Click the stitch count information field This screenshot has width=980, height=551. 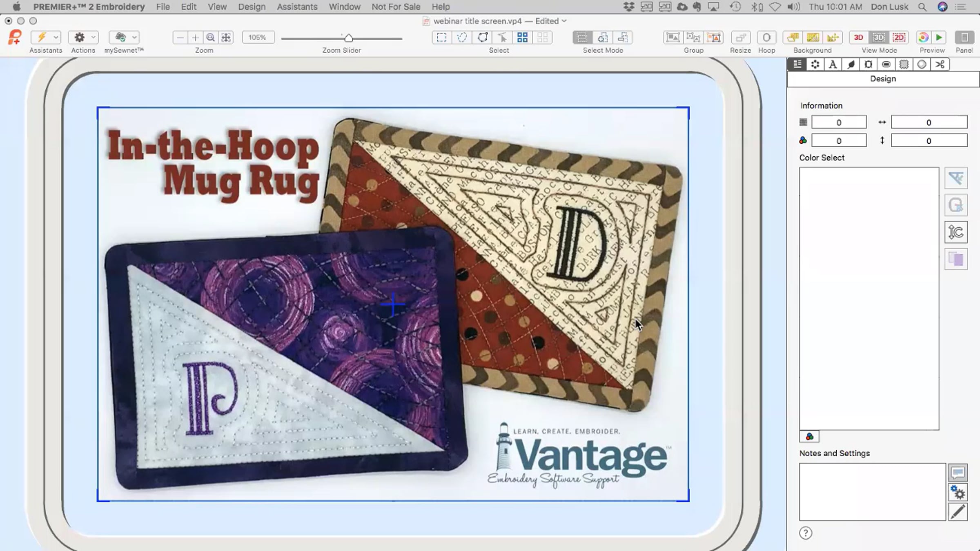(x=839, y=122)
